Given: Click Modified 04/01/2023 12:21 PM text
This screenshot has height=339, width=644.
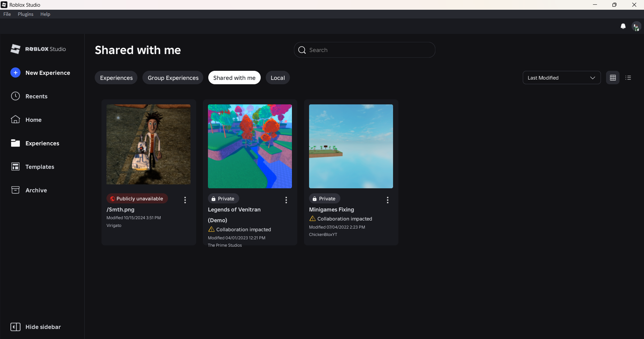Looking at the screenshot, I should click(x=237, y=238).
